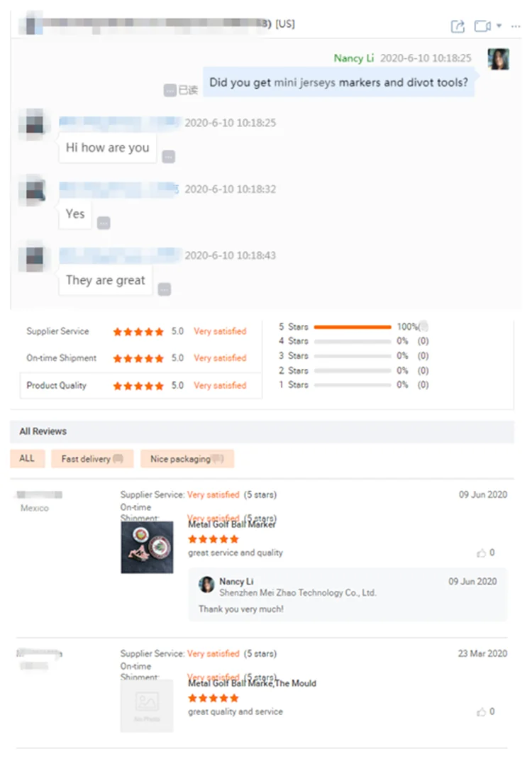Viewport: 532px width, 759px height.
Task: Click the read-status icon next to 已读
Action: pyautogui.click(x=170, y=90)
